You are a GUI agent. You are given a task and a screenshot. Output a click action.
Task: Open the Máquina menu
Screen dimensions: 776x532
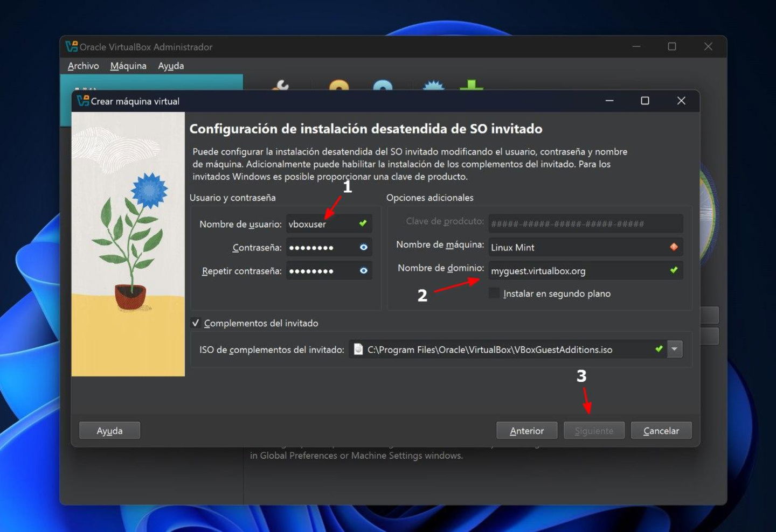pyautogui.click(x=128, y=66)
